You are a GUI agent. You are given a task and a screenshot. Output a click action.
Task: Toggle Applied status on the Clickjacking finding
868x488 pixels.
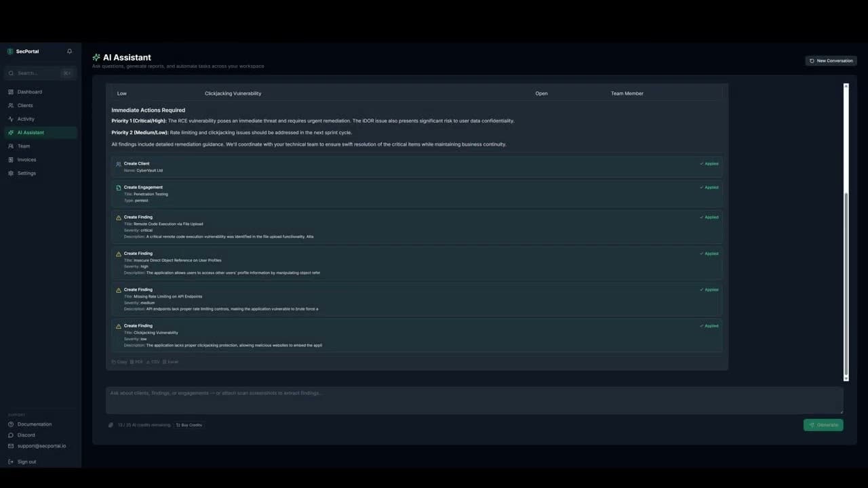709,325
